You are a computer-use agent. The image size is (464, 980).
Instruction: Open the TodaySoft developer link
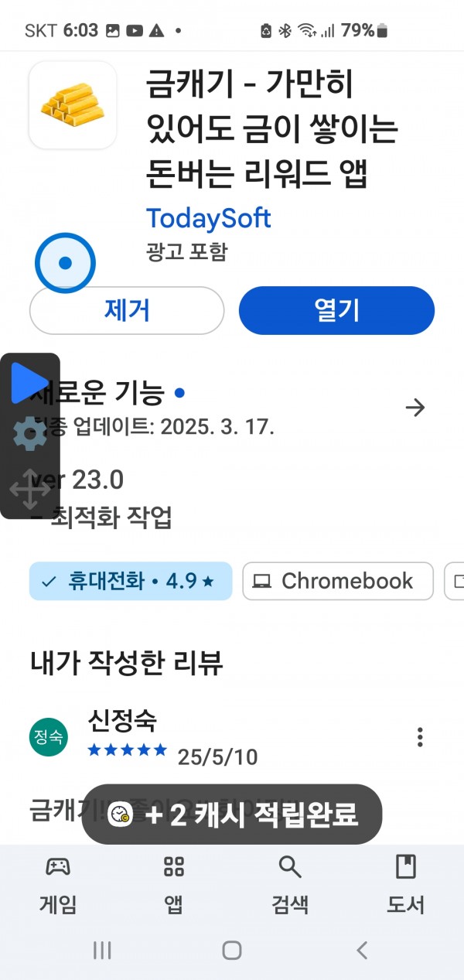[x=209, y=219]
